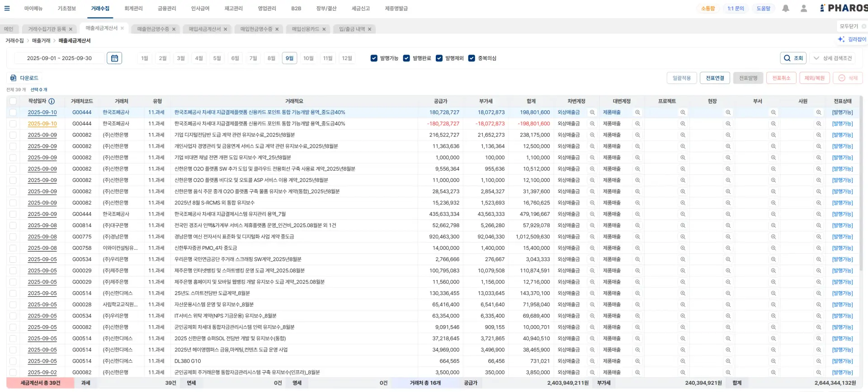Screen dimensions: 868x392
Task: Close the 거래수집기관 등록 tab
Action: click(x=71, y=29)
